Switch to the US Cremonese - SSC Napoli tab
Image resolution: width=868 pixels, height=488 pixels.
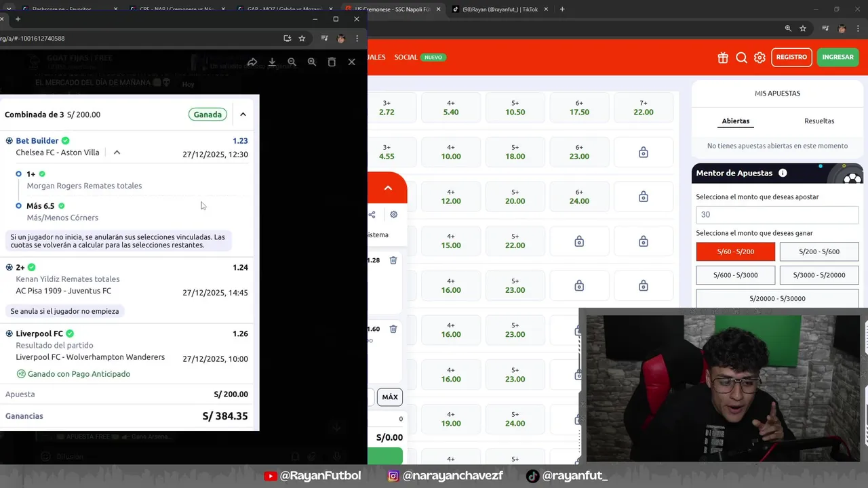(x=392, y=9)
